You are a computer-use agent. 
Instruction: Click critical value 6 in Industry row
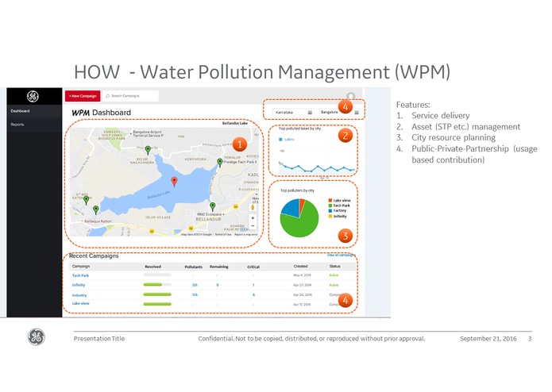(x=253, y=295)
